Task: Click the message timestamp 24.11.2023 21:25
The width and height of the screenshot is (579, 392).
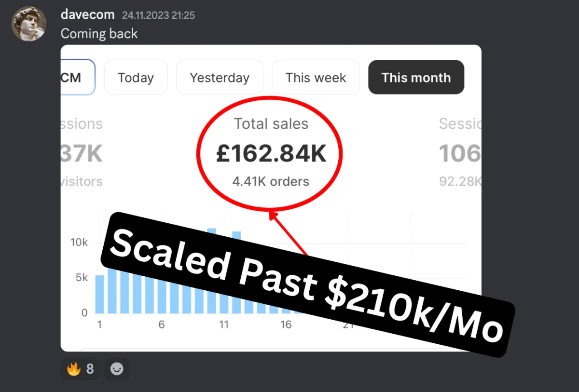Action: pos(158,15)
